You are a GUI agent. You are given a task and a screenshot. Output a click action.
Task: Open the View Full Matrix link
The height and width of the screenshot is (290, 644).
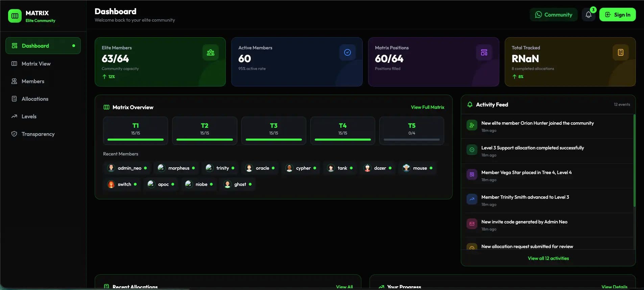(x=427, y=107)
